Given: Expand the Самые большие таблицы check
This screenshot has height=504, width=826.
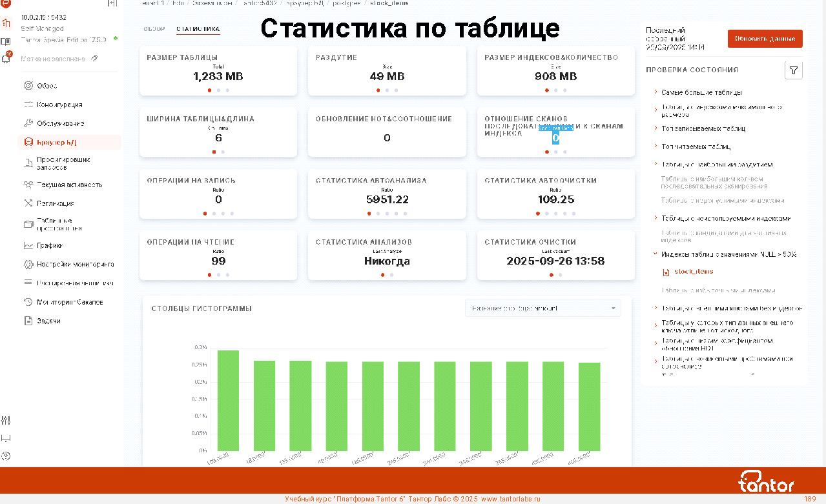Looking at the screenshot, I should point(701,93).
